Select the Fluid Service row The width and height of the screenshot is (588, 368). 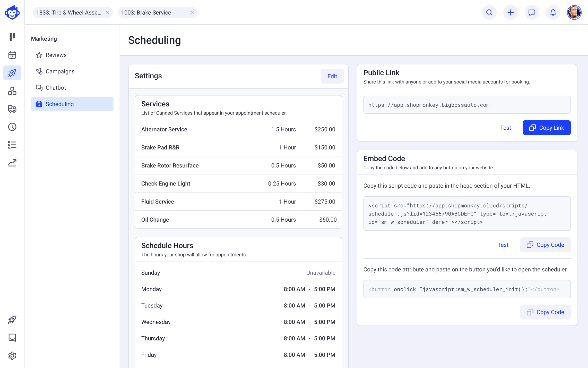(238, 202)
